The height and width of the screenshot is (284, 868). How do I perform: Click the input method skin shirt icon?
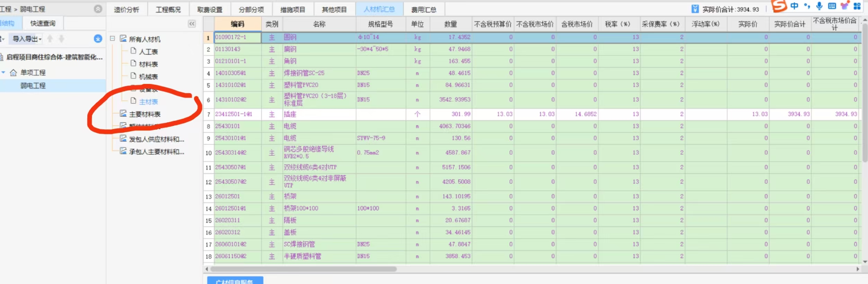[x=844, y=5]
